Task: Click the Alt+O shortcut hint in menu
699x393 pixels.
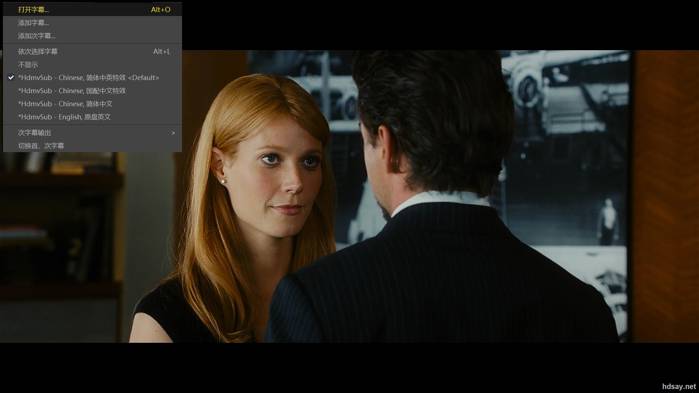Action: 160,9
